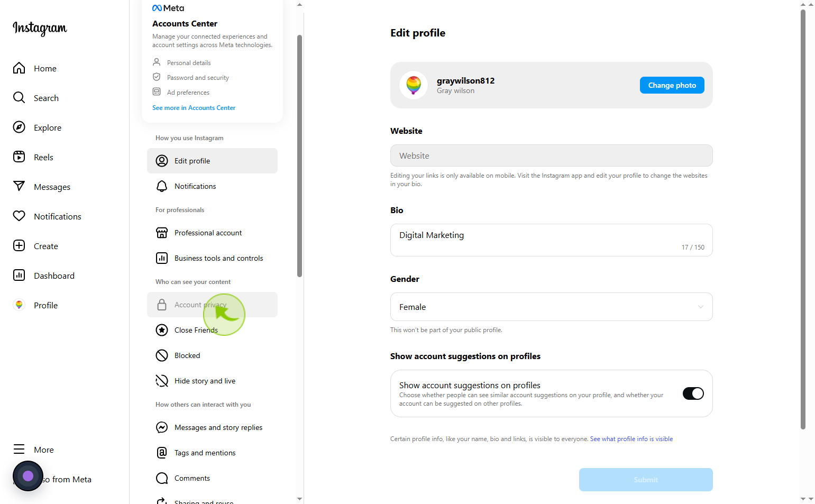Click See what profile info is visible
This screenshot has height=504, width=815.
pyautogui.click(x=631, y=439)
